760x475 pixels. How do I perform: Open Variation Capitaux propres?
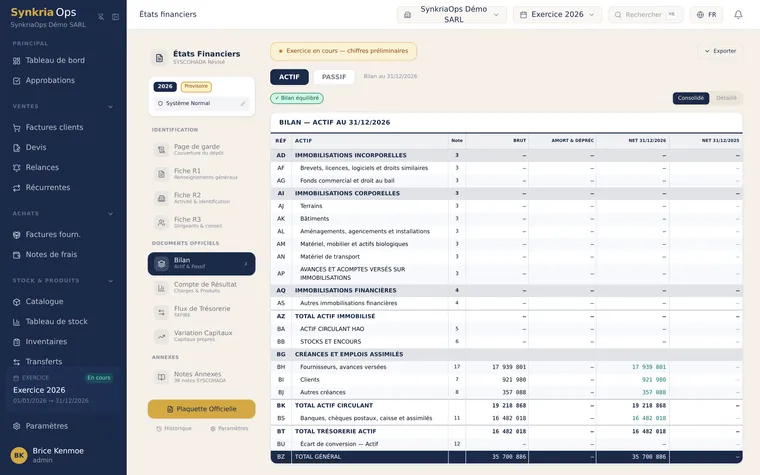(201, 336)
